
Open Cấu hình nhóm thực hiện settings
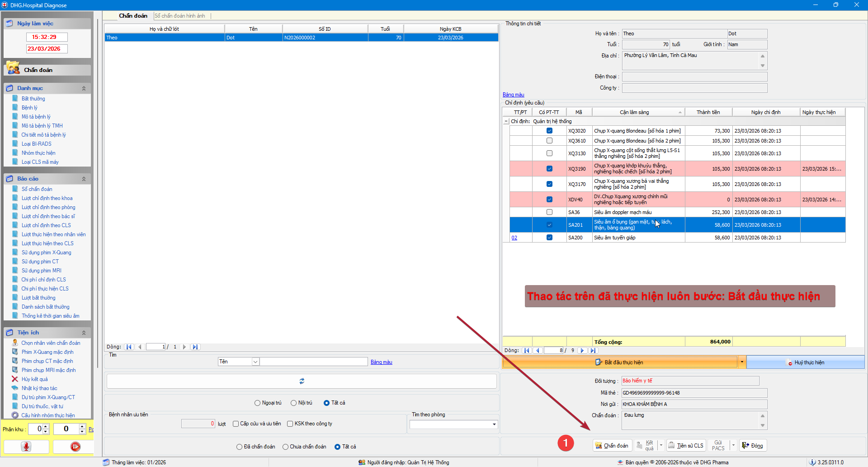click(48, 415)
